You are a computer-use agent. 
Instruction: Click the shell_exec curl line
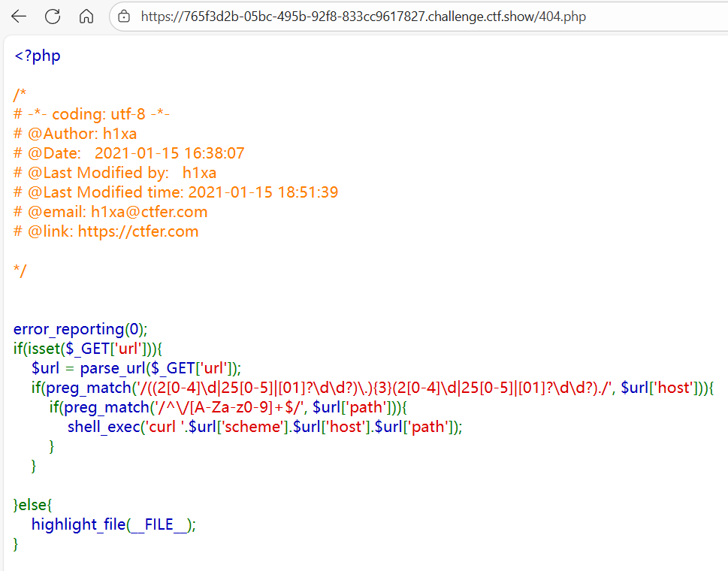click(265, 427)
